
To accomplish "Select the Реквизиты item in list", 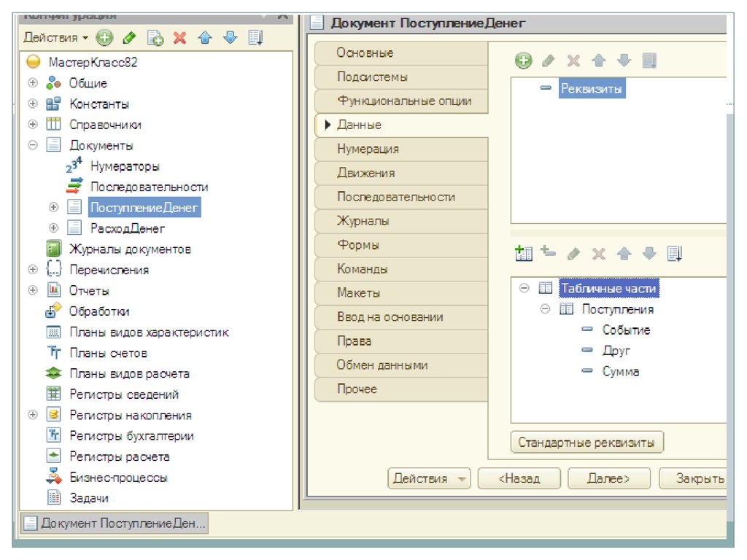I will point(591,88).
